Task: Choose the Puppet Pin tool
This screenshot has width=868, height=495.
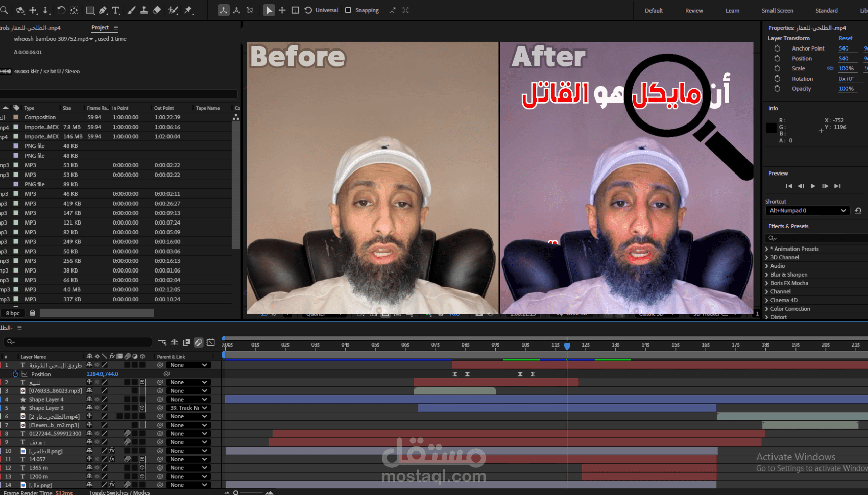Action: click(188, 10)
